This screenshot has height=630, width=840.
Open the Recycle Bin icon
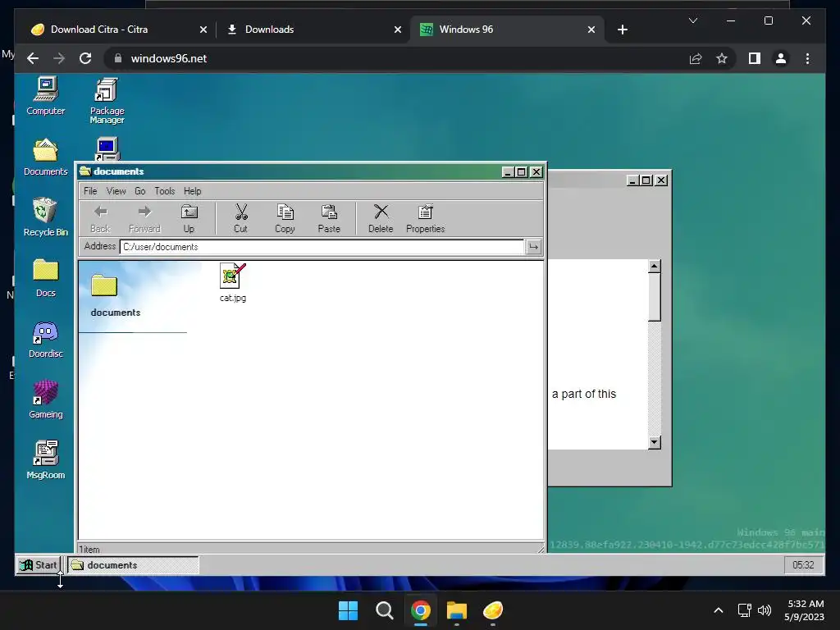point(46,217)
